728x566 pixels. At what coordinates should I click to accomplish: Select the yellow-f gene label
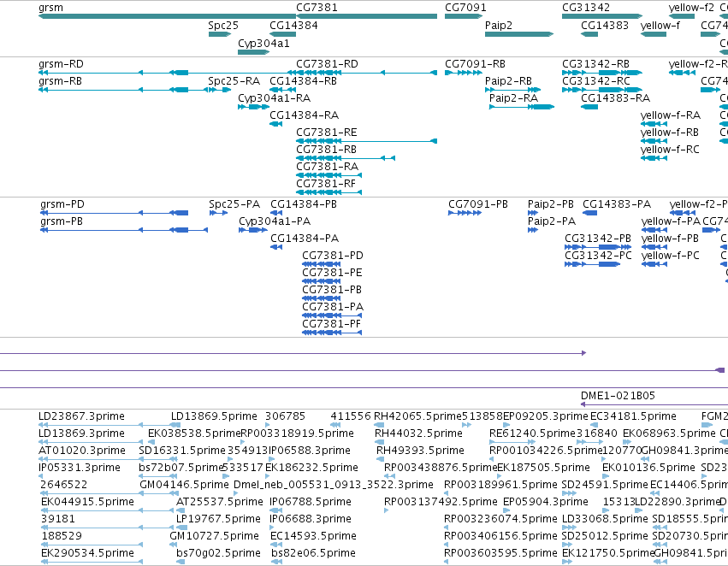tap(660, 25)
